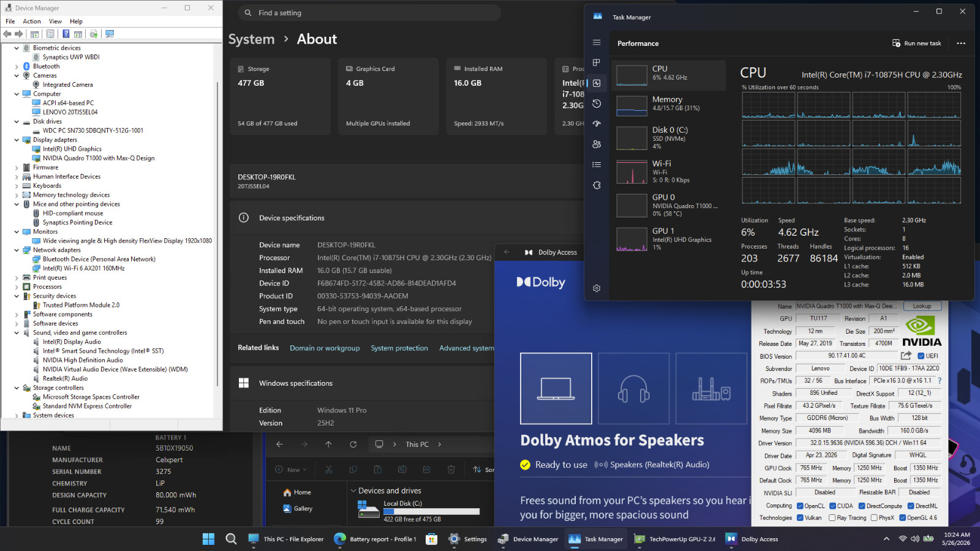Open Windows Start menu on the taskbar
Viewport: 980px width, 551px height.
208,539
